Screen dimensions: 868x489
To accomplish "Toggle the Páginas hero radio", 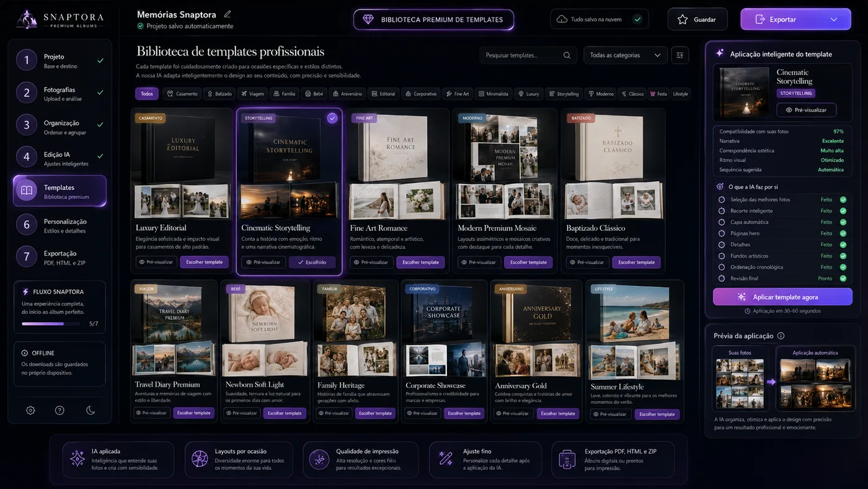I will pos(721,233).
